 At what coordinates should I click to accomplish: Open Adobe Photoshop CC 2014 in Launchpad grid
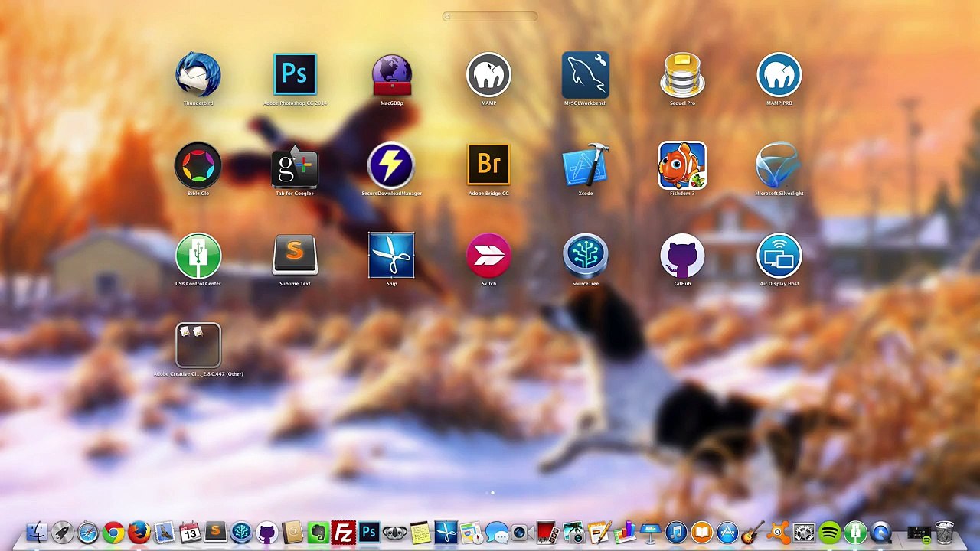(x=295, y=75)
